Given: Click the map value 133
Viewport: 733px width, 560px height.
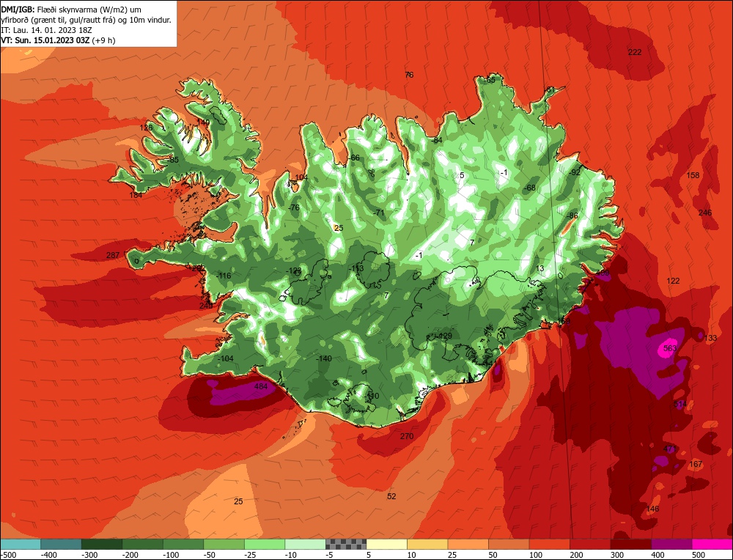Looking at the screenshot, I should pos(710,338).
